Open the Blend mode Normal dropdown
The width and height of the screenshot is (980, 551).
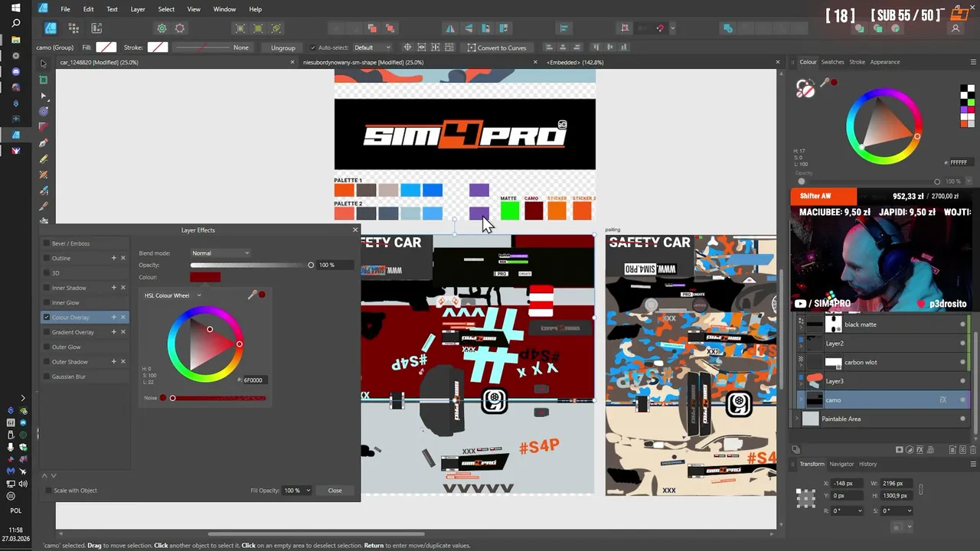coord(220,253)
